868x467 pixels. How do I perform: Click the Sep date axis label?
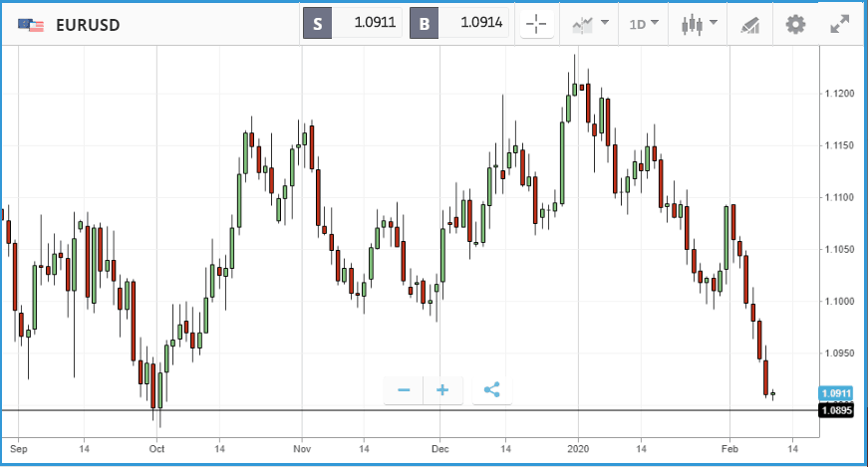18,449
